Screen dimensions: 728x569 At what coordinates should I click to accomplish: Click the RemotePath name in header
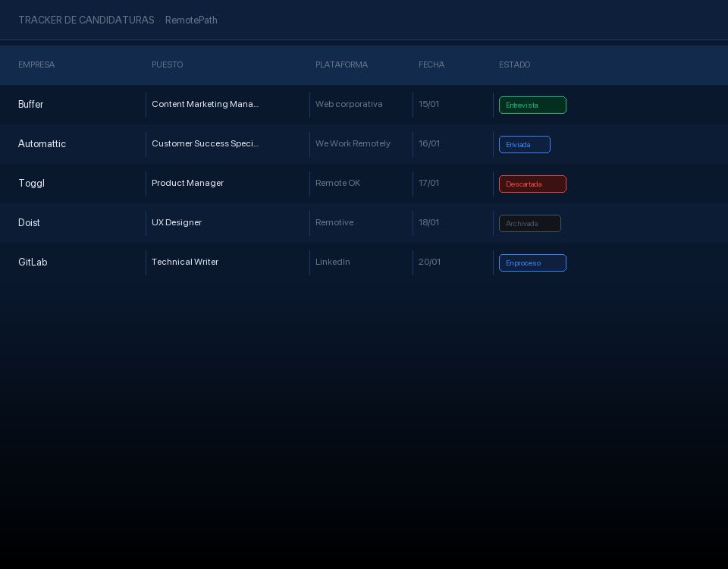click(191, 20)
